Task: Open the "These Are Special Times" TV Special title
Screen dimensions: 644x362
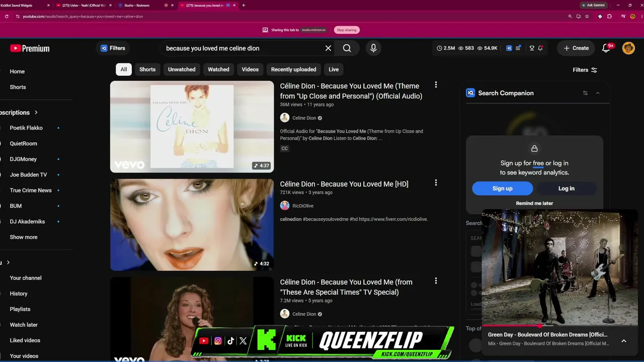Action: [346, 287]
